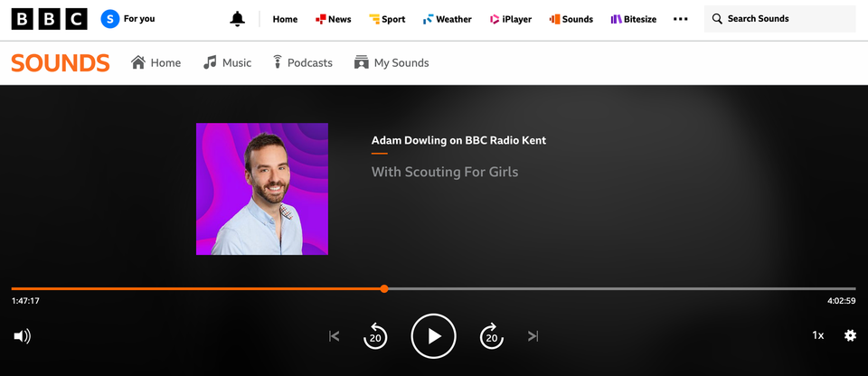This screenshot has width=868, height=376.
Task: Open Adam Dowling on BBC Radio Kent title
Action: pyautogui.click(x=459, y=140)
